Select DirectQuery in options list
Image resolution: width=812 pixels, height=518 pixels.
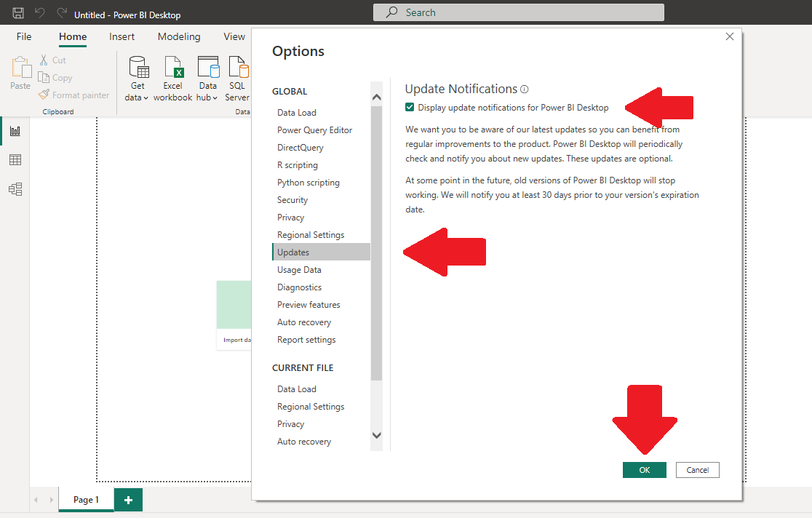[300, 148]
